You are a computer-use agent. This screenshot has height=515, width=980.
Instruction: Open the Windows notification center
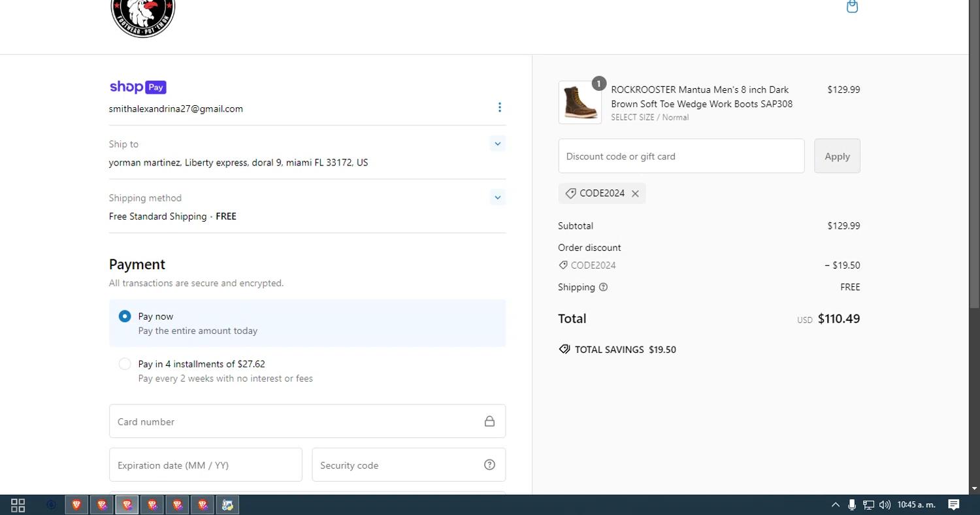tap(954, 505)
